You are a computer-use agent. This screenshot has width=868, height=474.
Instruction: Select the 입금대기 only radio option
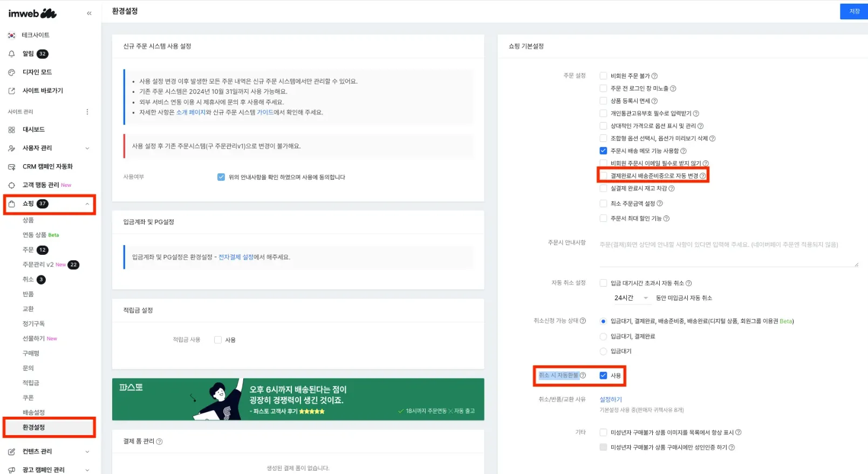point(603,351)
